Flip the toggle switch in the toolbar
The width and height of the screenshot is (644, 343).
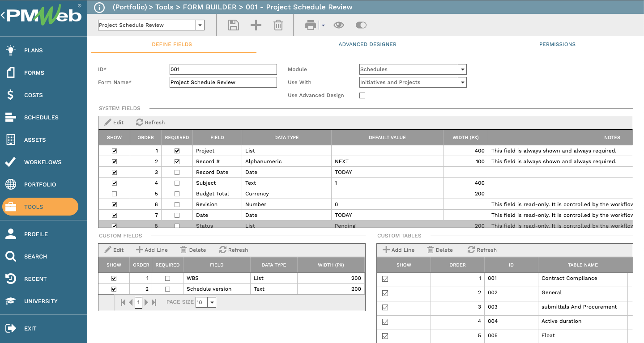click(x=361, y=25)
